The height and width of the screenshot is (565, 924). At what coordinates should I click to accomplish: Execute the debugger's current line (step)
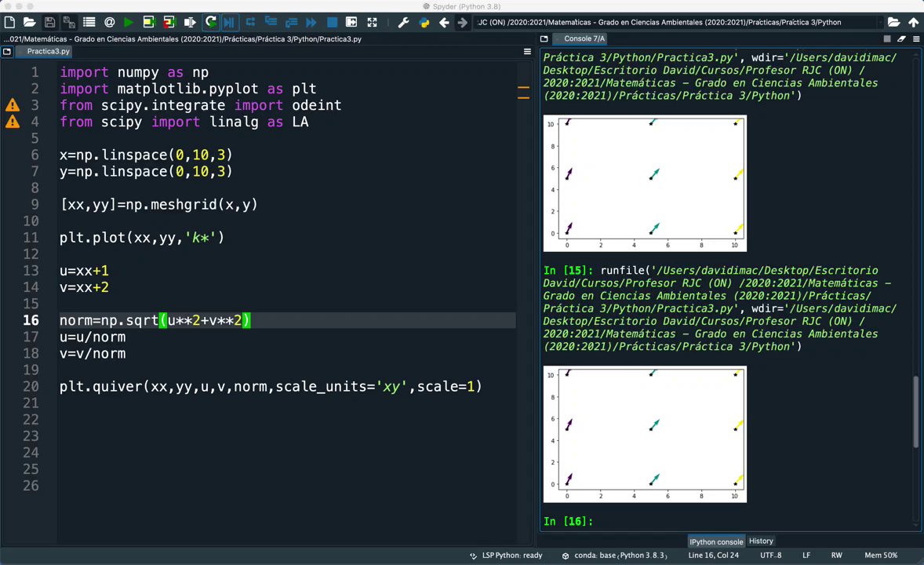coord(250,23)
